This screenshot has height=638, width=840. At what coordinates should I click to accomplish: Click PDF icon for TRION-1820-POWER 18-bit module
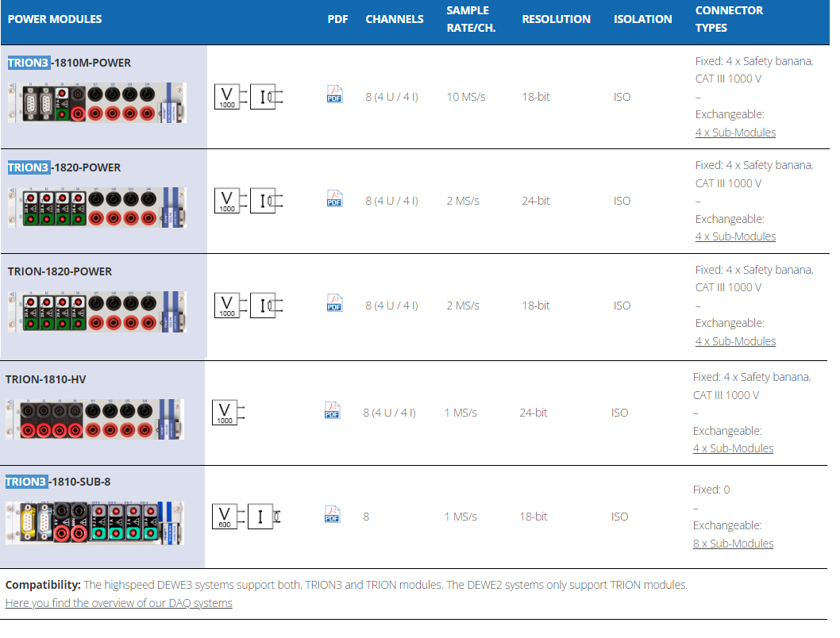[334, 303]
